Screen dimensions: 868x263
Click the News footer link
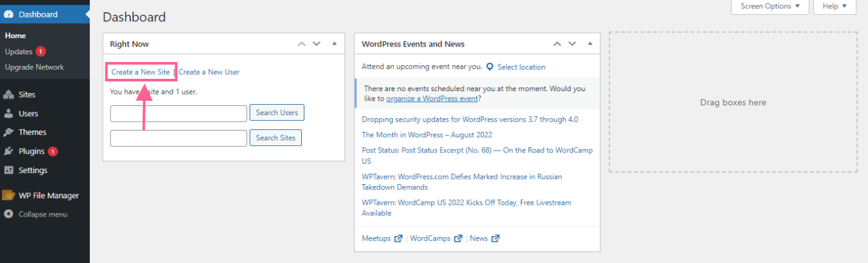[x=479, y=238]
